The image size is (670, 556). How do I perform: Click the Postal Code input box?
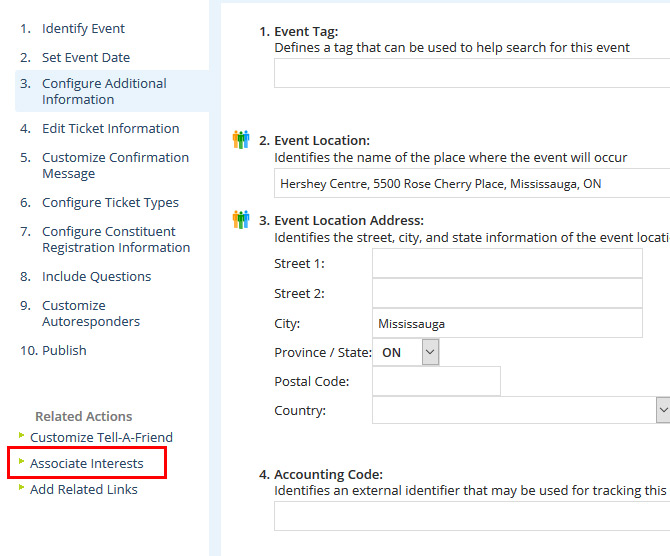pyautogui.click(x=435, y=381)
